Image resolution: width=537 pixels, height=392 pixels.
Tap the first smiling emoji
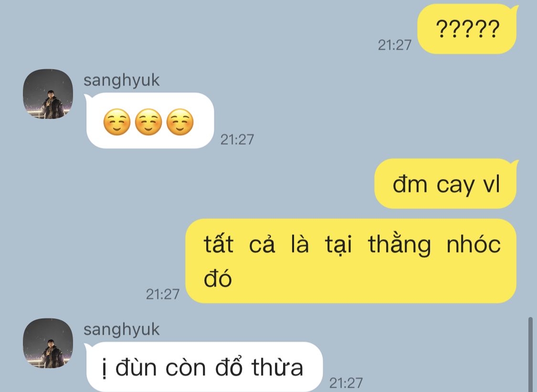(117, 122)
